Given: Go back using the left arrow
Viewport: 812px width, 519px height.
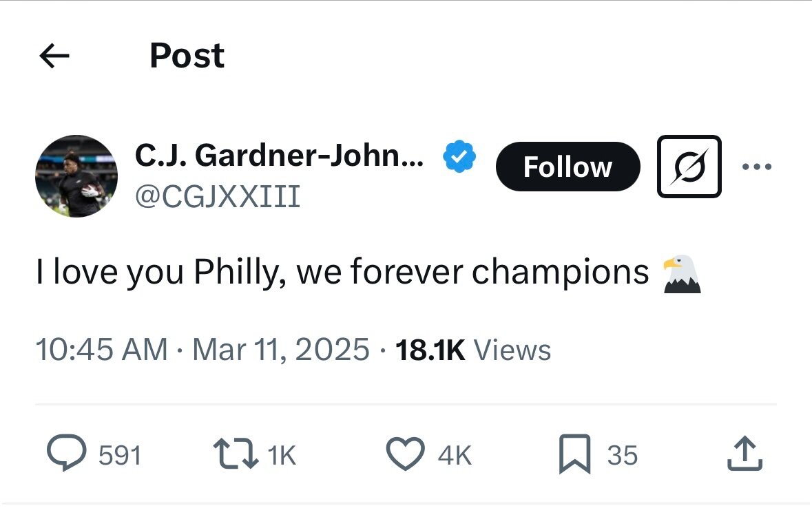Looking at the screenshot, I should [55, 57].
